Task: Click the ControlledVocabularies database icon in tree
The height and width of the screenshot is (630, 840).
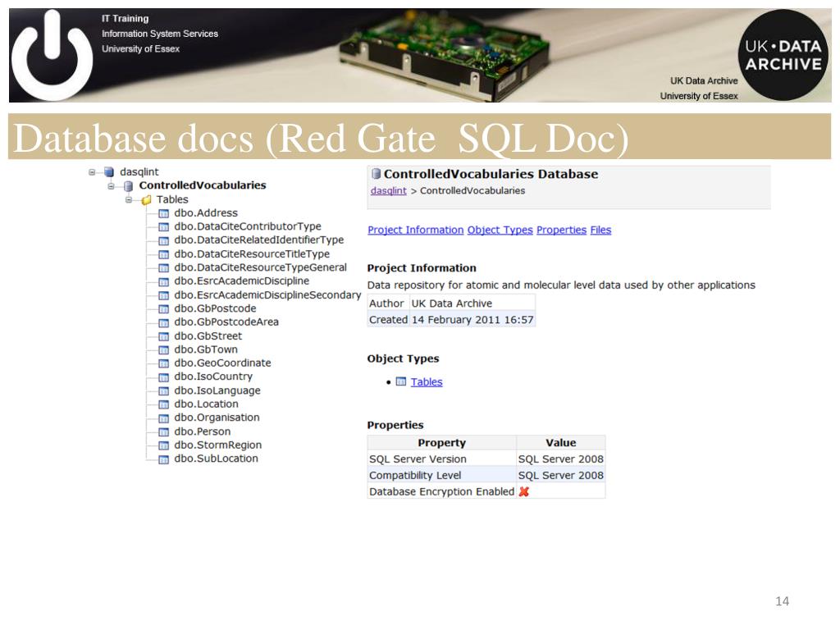Action: point(128,186)
